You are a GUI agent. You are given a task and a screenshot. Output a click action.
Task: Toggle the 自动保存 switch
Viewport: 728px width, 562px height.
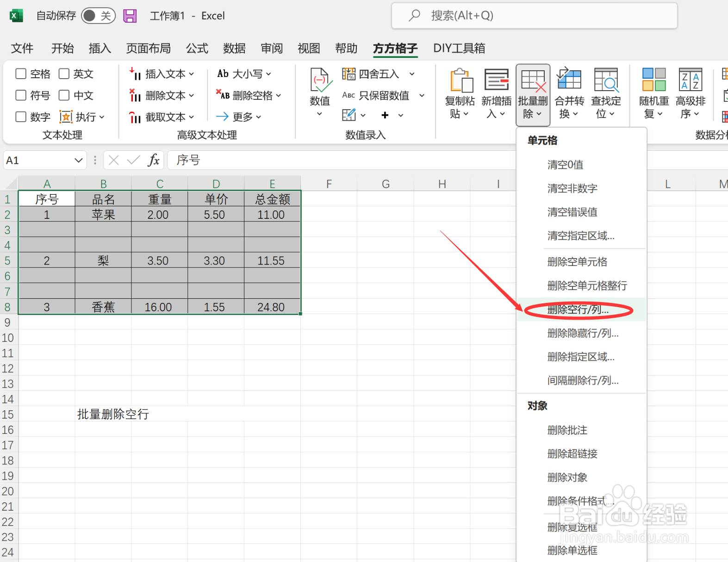[98, 16]
